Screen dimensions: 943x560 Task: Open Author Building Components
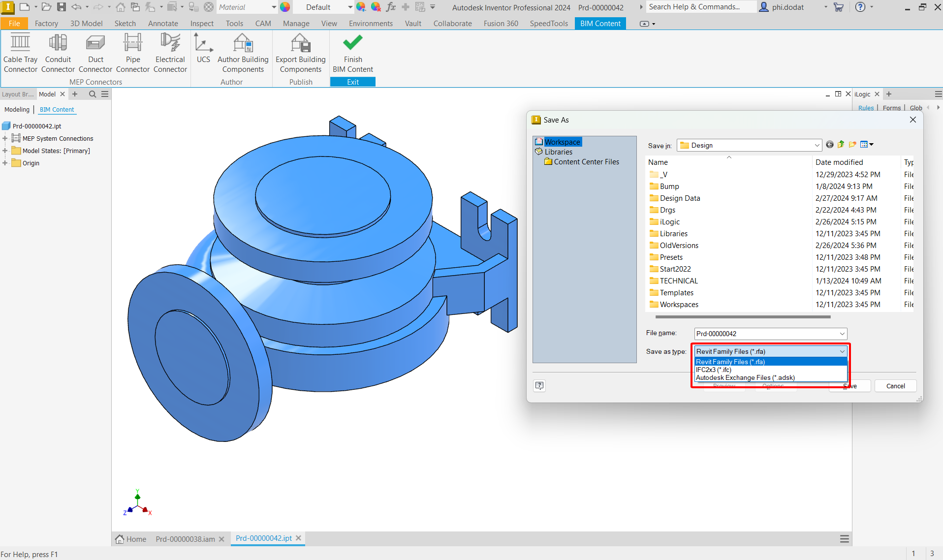coord(243,53)
